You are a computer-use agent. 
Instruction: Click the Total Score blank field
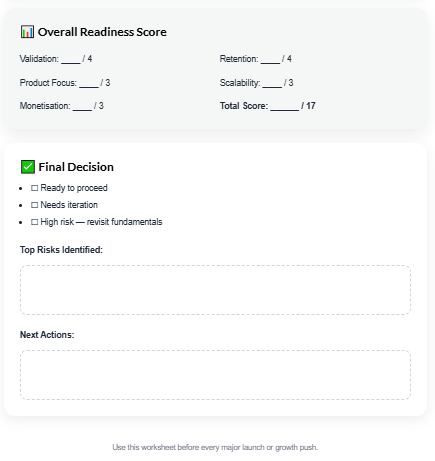285,106
